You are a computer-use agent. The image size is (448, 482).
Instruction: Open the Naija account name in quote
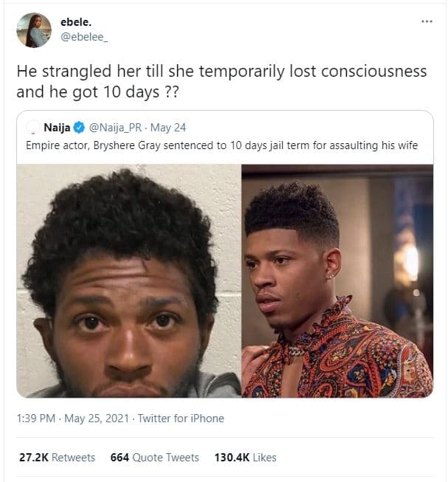pyautogui.click(x=57, y=127)
